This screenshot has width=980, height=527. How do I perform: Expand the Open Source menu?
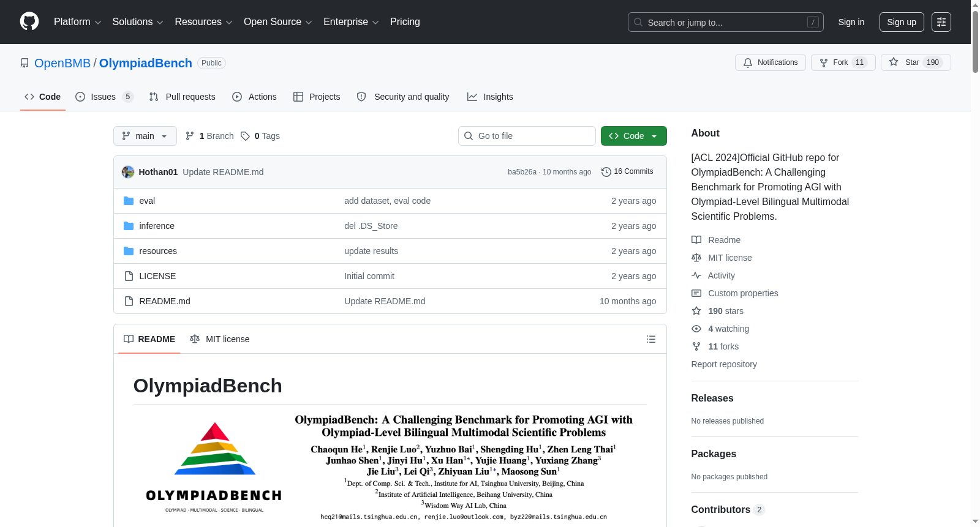(x=278, y=22)
